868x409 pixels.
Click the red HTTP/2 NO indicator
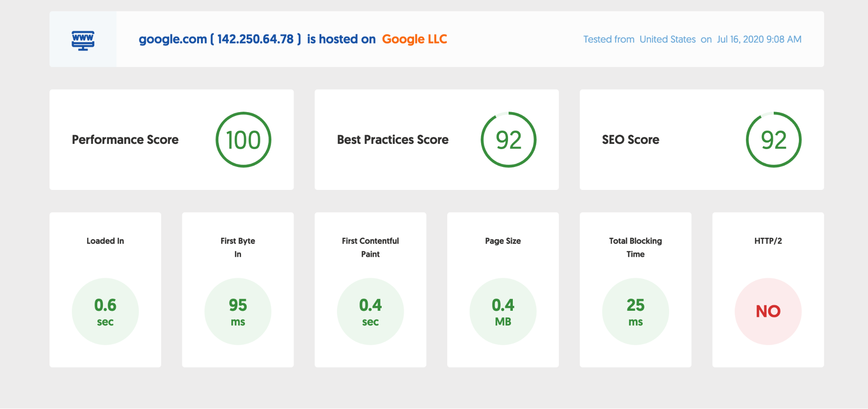point(768,311)
